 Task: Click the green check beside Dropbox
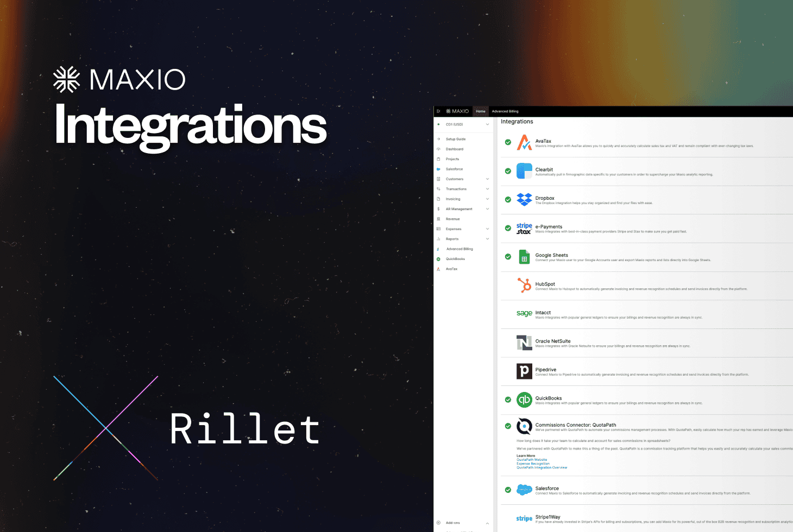508,200
